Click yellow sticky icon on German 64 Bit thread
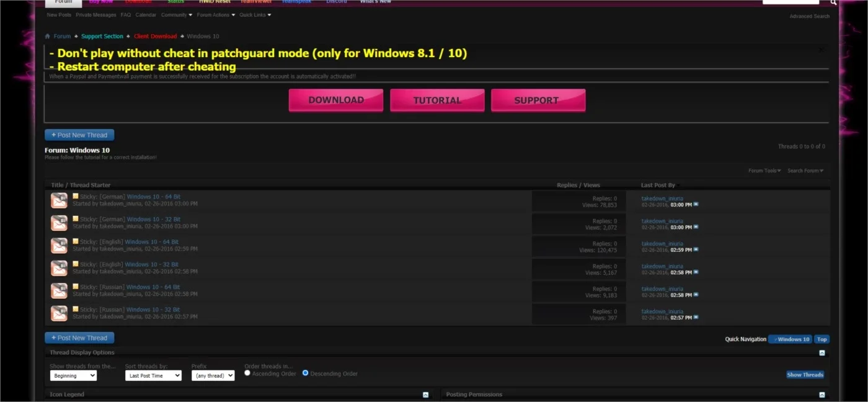 pyautogui.click(x=76, y=196)
